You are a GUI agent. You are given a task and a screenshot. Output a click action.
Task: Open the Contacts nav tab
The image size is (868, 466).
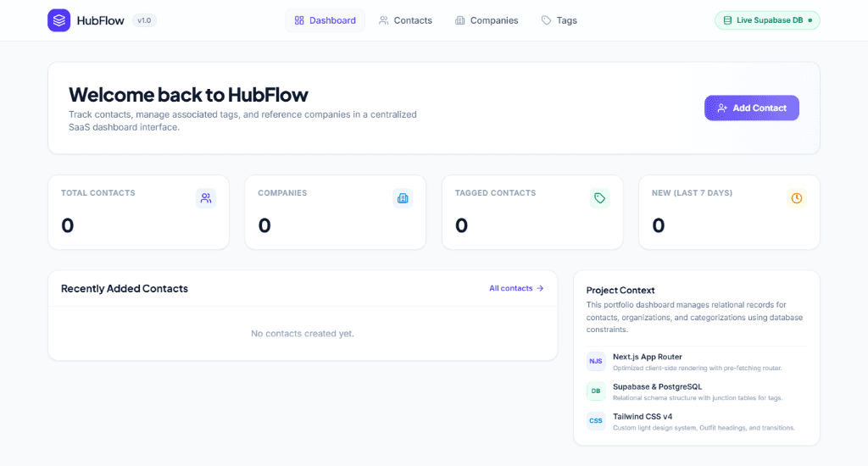[x=405, y=20]
